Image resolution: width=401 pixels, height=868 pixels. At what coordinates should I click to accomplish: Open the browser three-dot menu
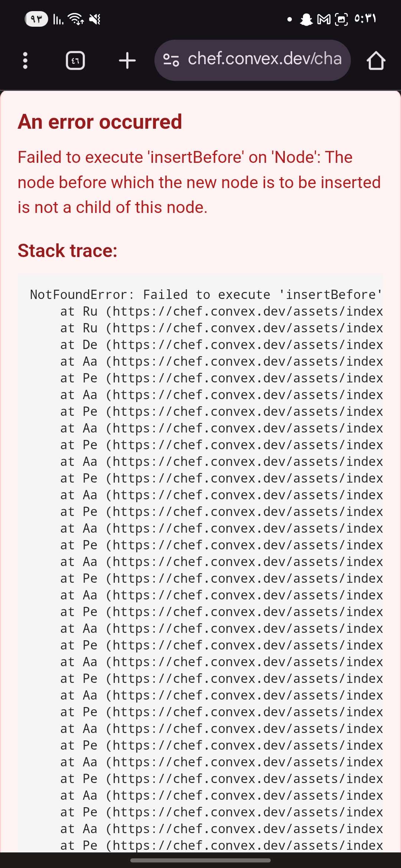[x=25, y=60]
